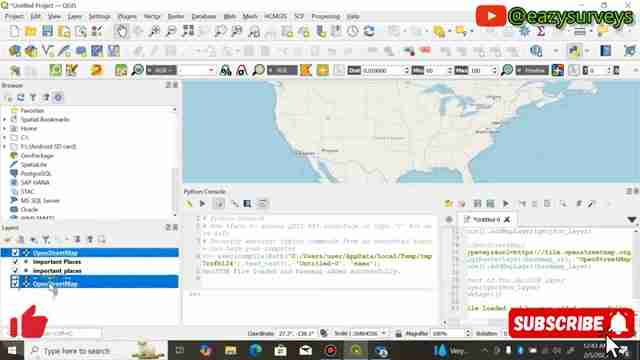
Task: Run command in the Python console
Action: 202,203
